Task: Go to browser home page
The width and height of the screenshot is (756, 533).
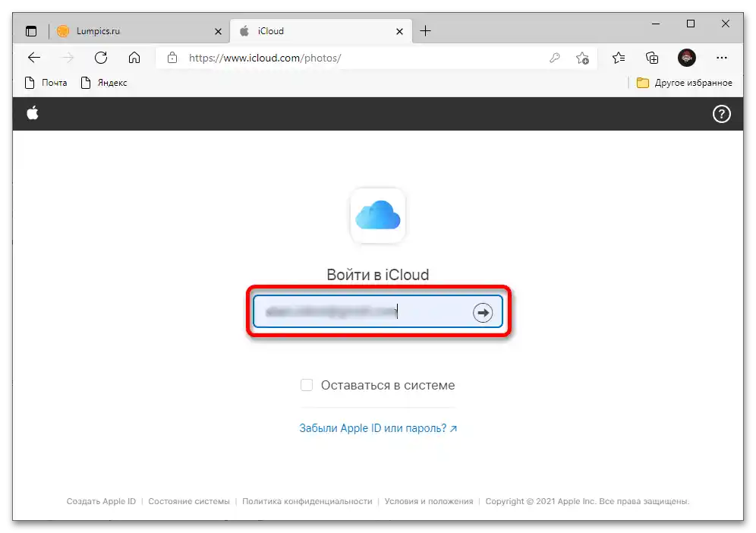Action: [x=134, y=58]
